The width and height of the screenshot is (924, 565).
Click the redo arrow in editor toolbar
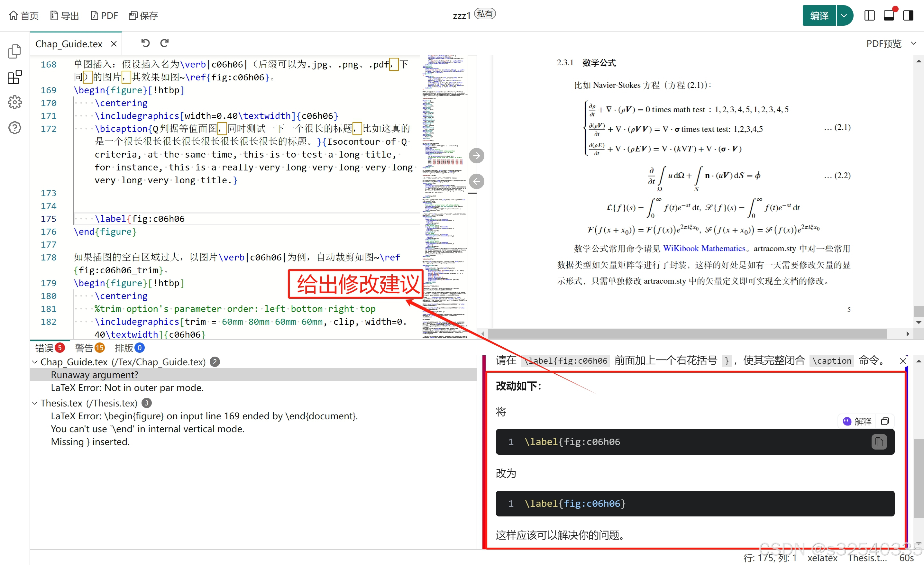click(164, 43)
